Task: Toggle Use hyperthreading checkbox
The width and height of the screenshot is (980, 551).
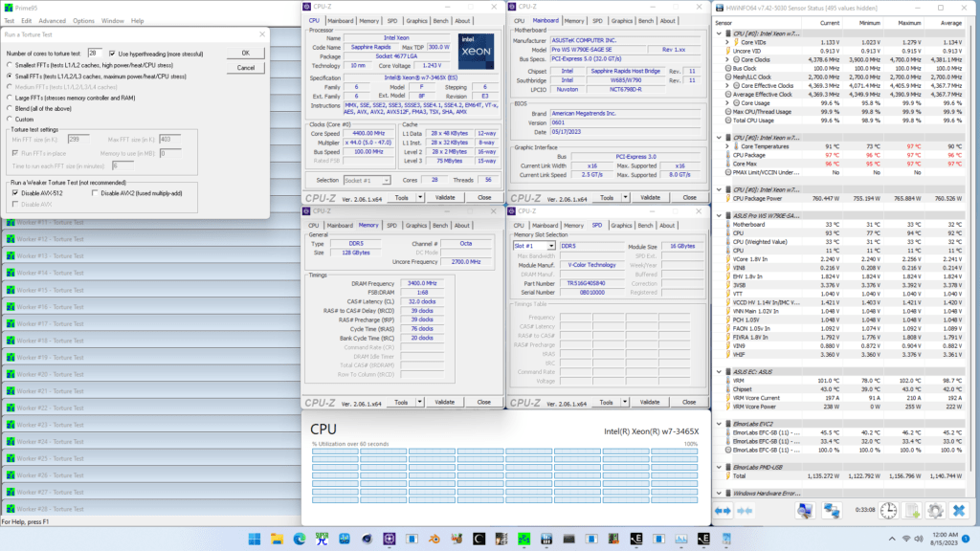Action: [112, 54]
